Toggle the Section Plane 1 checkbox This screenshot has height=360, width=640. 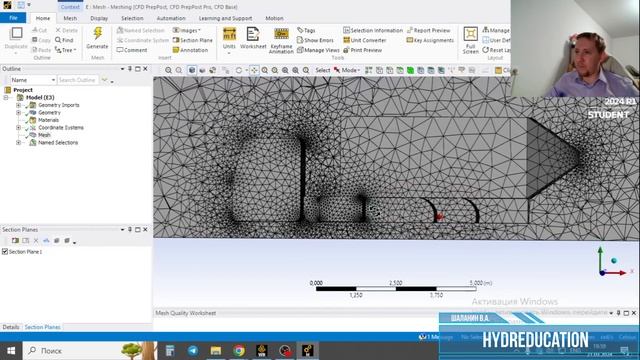pyautogui.click(x=5, y=251)
